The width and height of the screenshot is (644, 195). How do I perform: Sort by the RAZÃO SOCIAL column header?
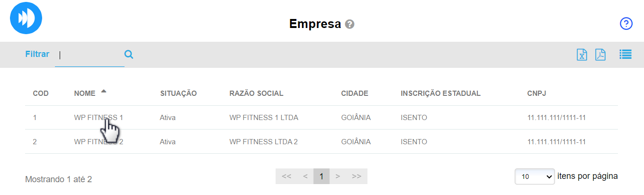pyautogui.click(x=256, y=93)
